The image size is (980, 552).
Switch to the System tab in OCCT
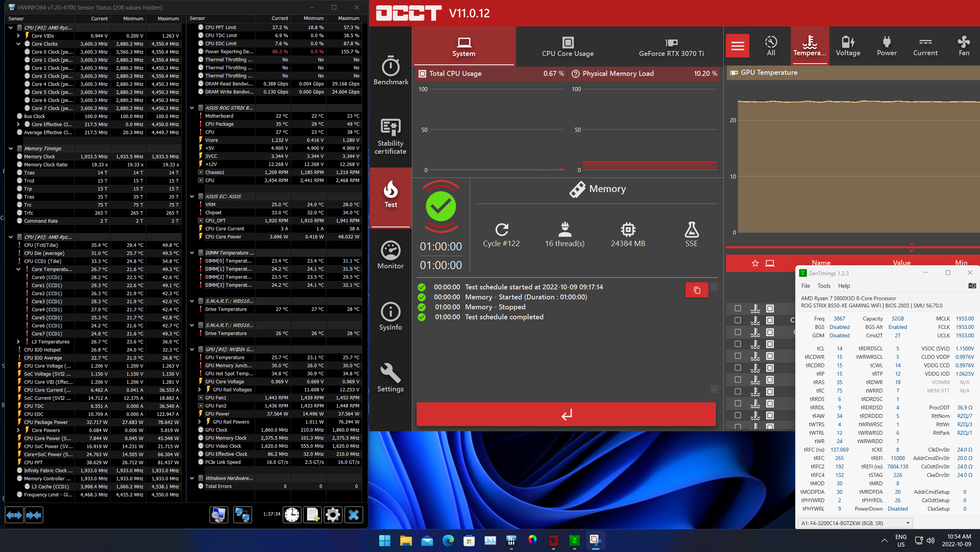pos(464,47)
